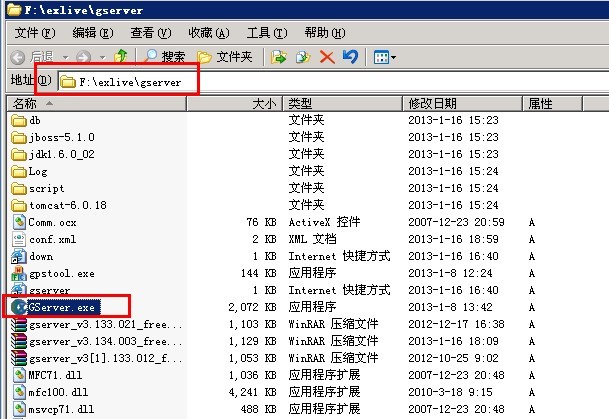
Task: Open the 帮助(H) menu
Action: pos(324,33)
